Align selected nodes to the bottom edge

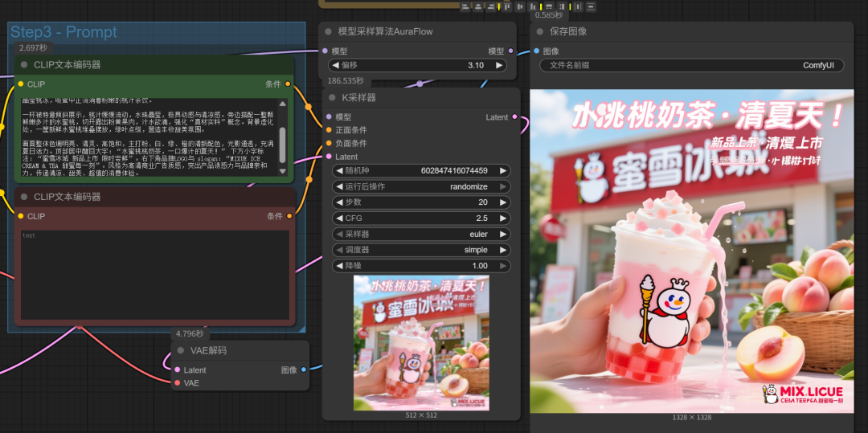point(533,6)
